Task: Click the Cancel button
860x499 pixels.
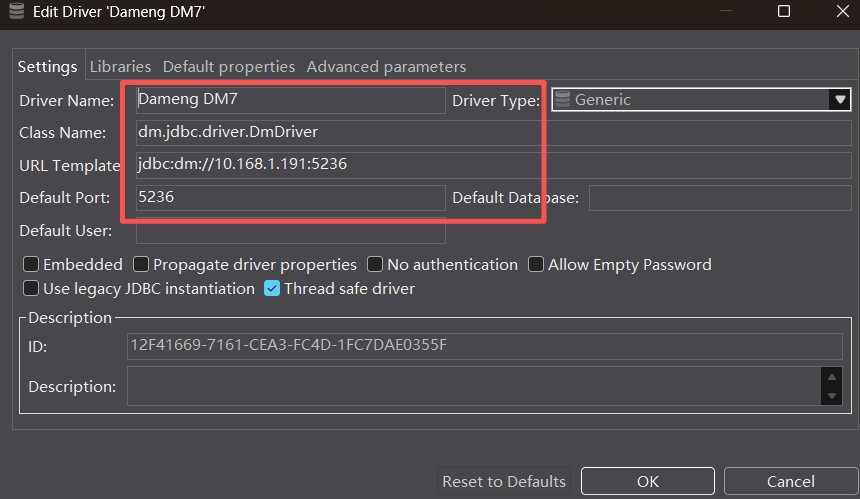Action: tap(790, 481)
